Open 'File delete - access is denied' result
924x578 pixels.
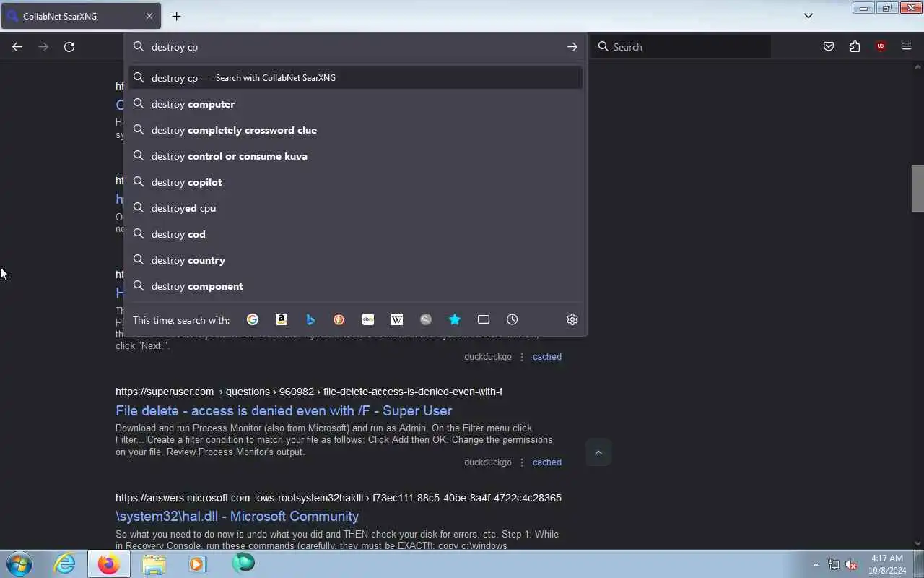pos(284,410)
